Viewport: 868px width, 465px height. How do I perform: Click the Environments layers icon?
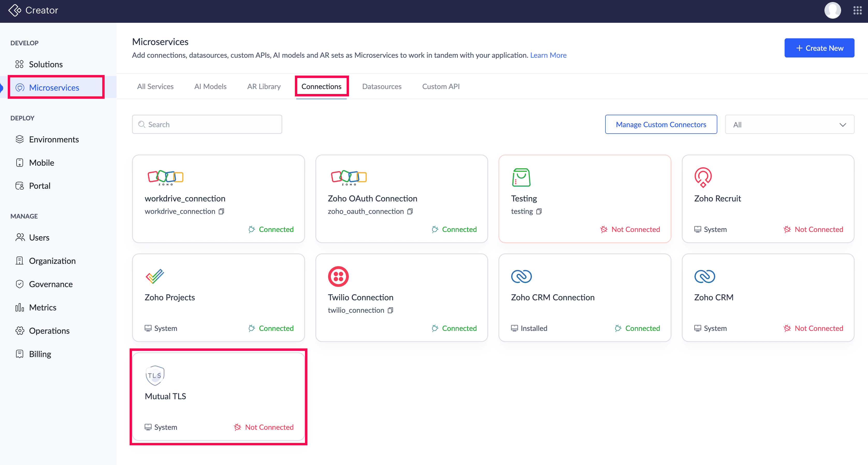tap(19, 139)
